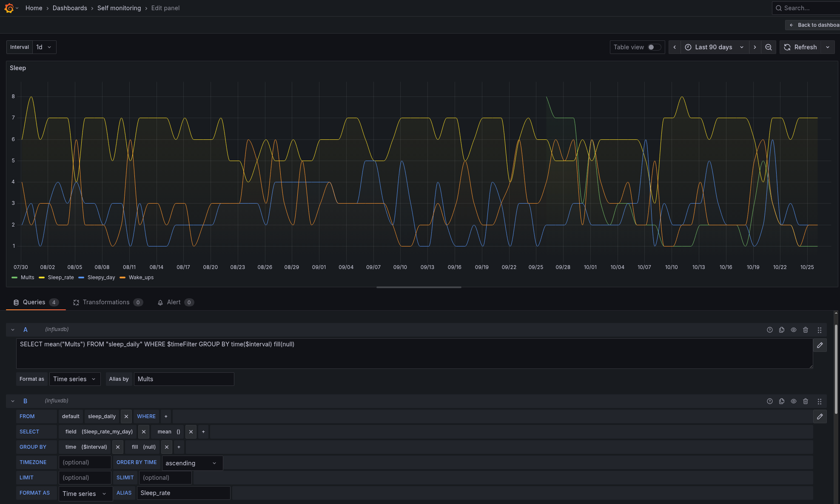Viewport: 840px width, 504px height.
Task: Collapse query A with its chevron
Action: click(x=12, y=330)
